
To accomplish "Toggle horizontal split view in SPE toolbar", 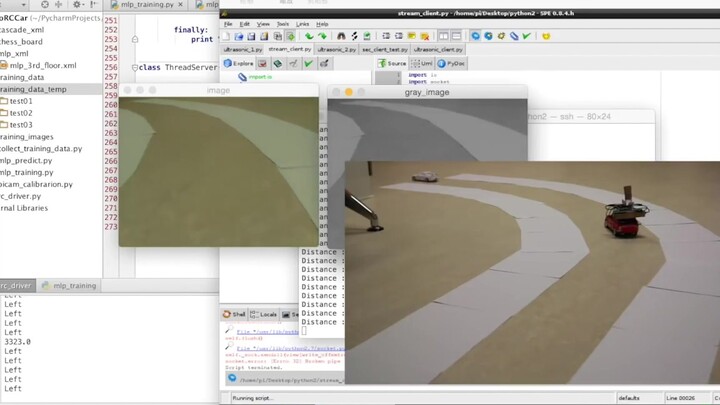I will click(x=456, y=36).
